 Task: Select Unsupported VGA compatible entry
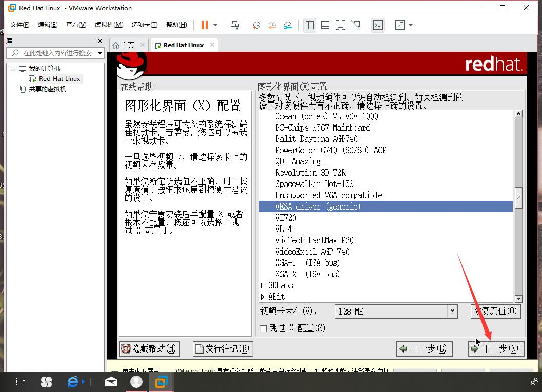[x=386, y=195]
